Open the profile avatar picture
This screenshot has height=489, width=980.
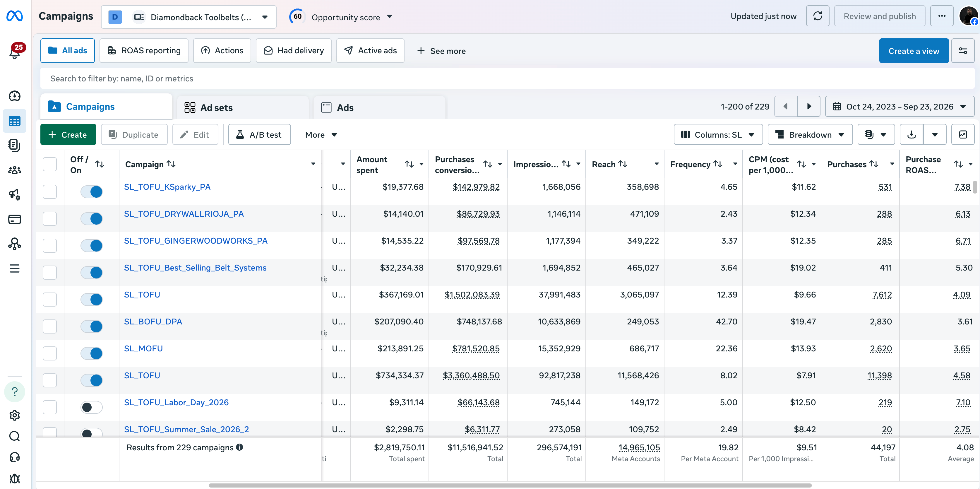(x=968, y=16)
